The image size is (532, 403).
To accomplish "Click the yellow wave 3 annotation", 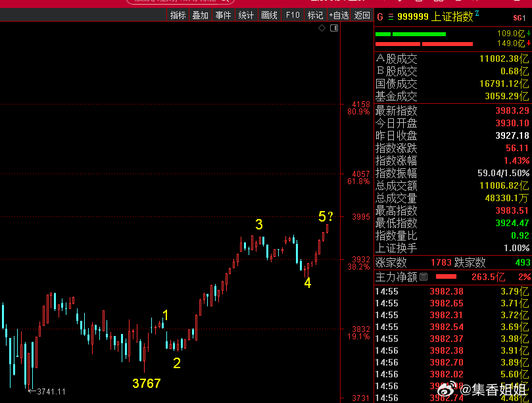I will coord(259,225).
